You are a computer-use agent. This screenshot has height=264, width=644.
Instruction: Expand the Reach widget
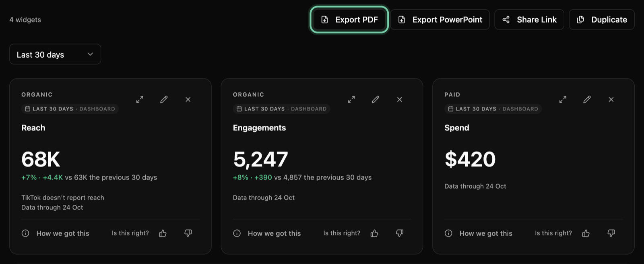point(140,100)
